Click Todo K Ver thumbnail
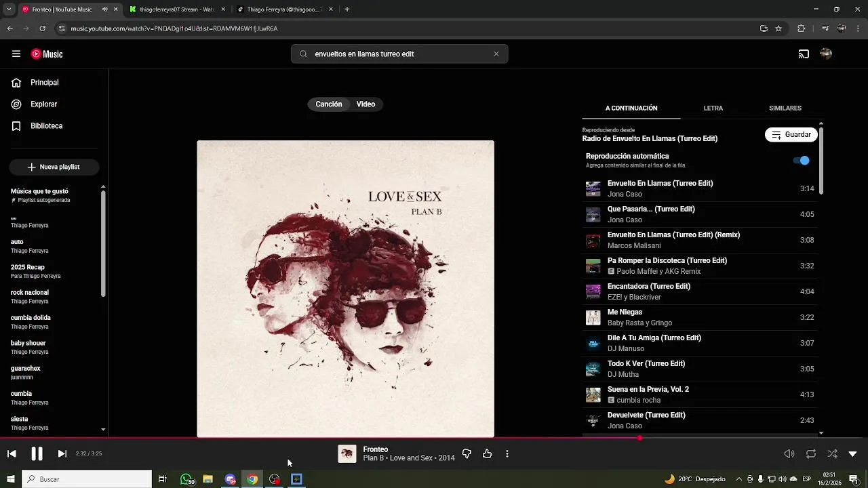The image size is (868, 488). tap(593, 369)
